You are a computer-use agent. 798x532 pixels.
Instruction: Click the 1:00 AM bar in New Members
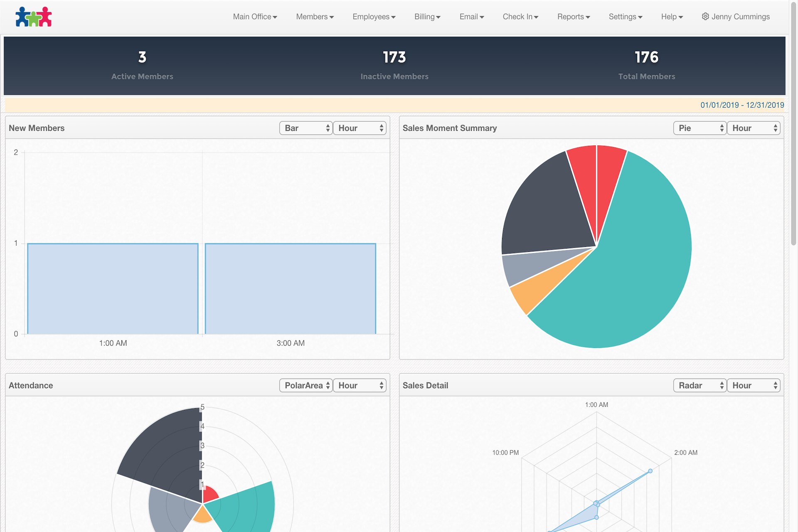pyautogui.click(x=113, y=289)
